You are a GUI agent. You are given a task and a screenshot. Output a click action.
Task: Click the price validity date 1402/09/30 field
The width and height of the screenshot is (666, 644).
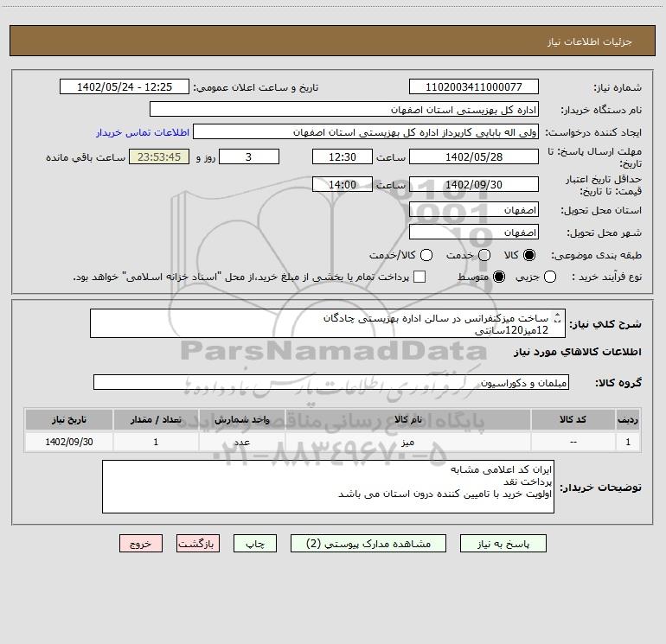[x=474, y=184]
